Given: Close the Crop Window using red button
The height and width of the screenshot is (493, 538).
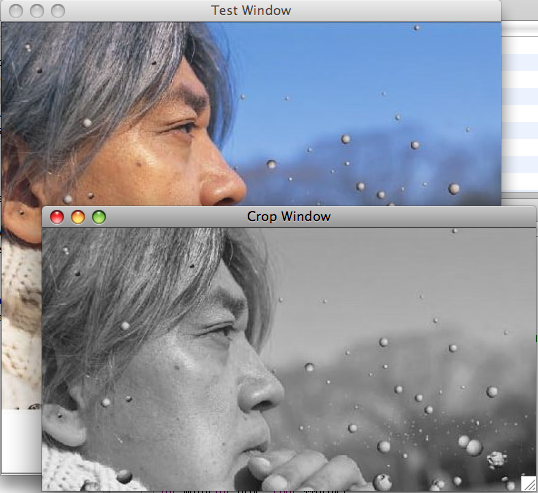Looking at the screenshot, I should pos(57,217).
